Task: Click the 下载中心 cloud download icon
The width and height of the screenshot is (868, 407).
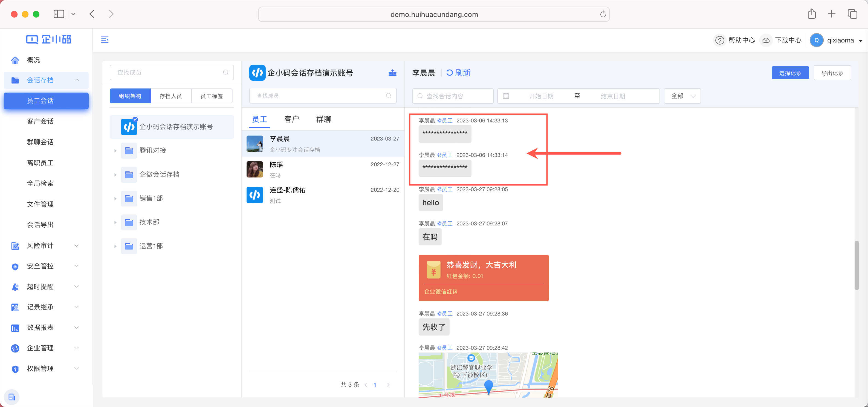Action: 766,41
